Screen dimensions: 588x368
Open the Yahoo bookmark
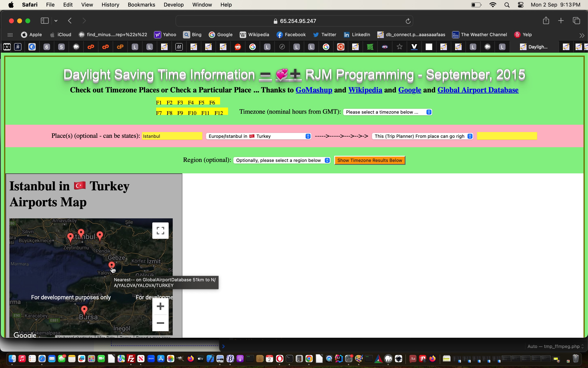[165, 35]
